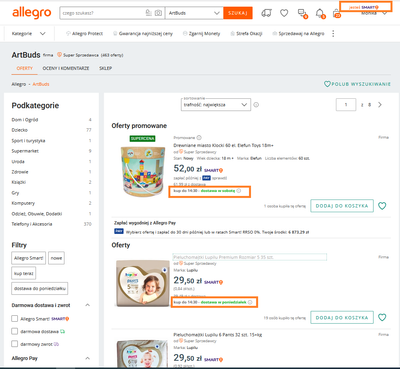The image size is (400, 369).
Task: Select Uroda subcategory
Action: point(18,161)
